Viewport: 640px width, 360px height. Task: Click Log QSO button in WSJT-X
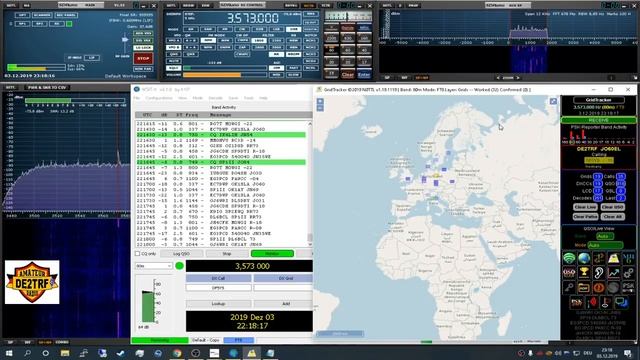182,253
